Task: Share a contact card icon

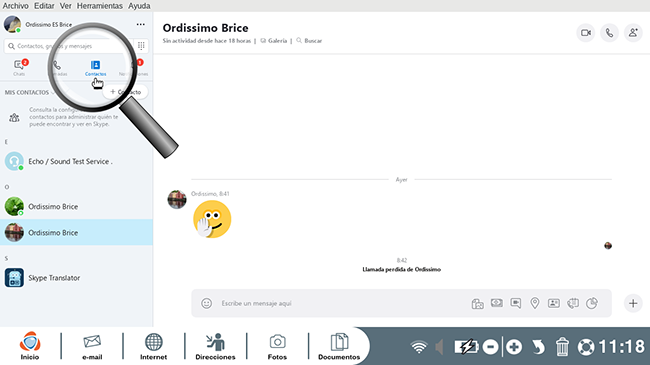Action: (554, 303)
